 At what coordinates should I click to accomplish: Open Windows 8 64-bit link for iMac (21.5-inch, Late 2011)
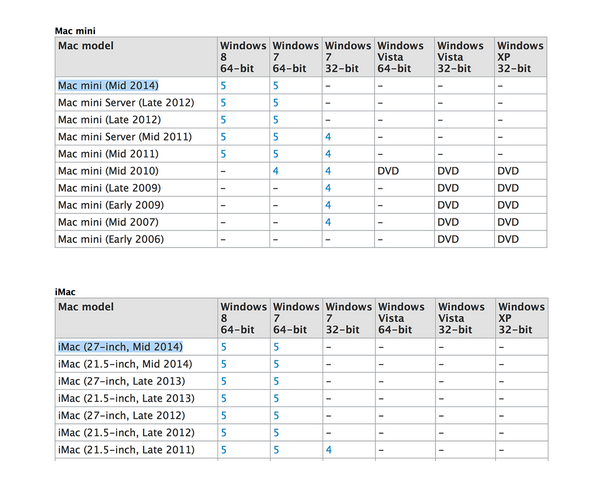223,450
